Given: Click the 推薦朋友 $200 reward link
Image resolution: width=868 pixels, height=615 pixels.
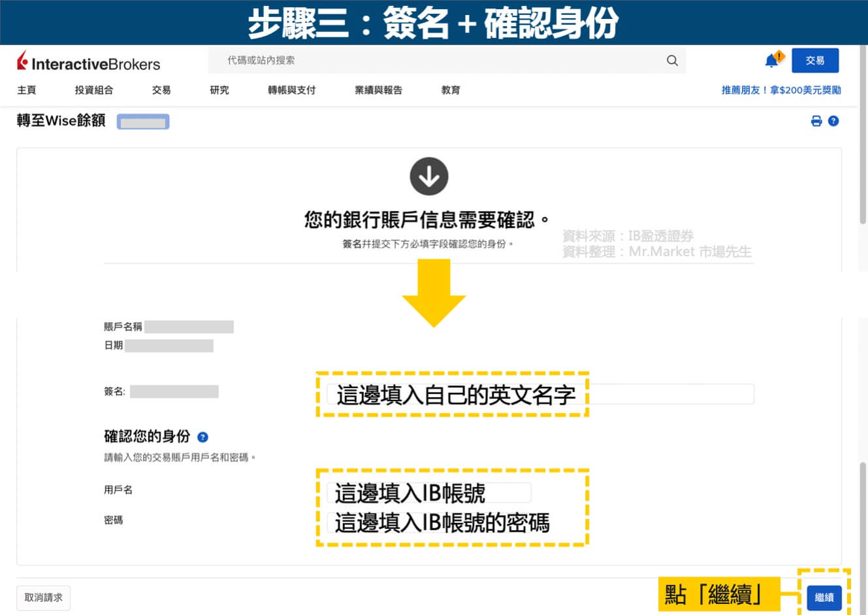Looking at the screenshot, I should pyautogui.click(x=781, y=90).
